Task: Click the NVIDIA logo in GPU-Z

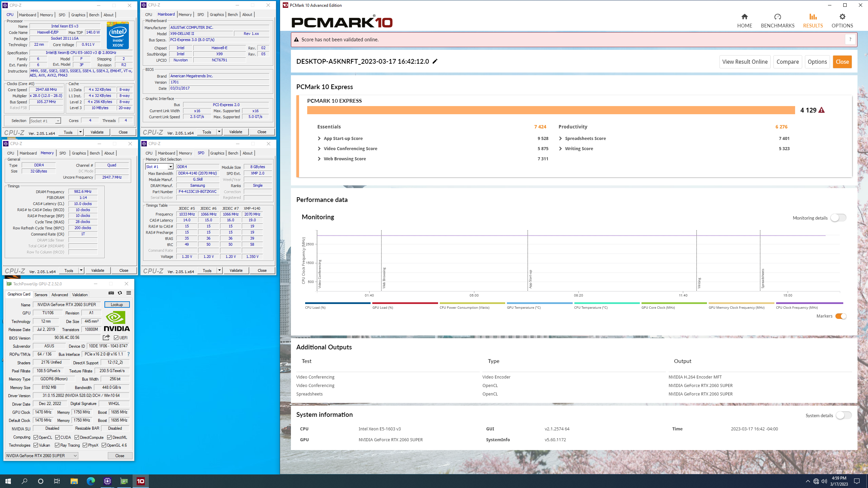Action: [117, 321]
